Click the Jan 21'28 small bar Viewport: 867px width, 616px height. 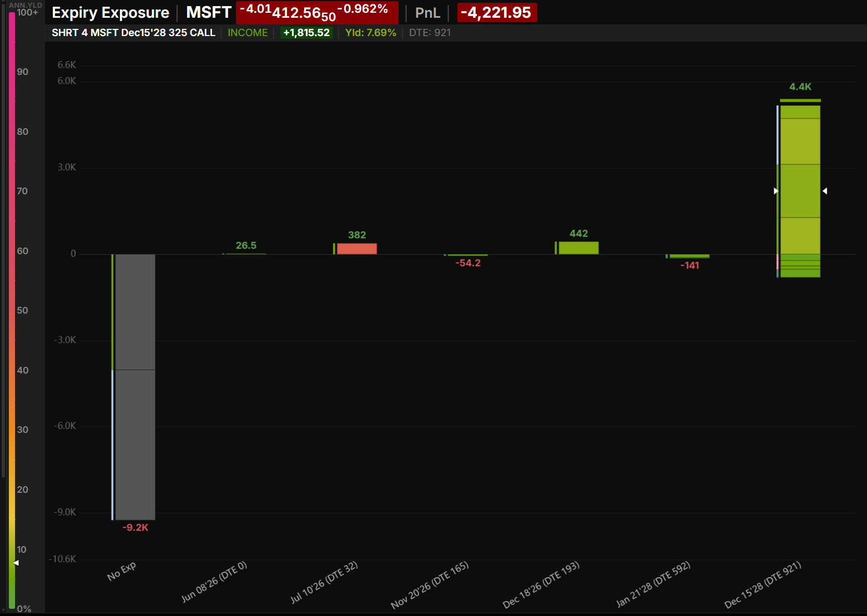tap(689, 256)
